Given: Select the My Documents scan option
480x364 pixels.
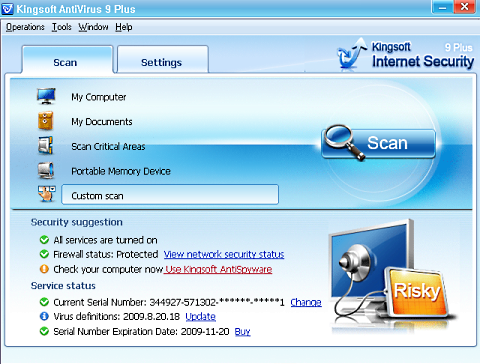Looking at the screenshot, I should [x=102, y=122].
